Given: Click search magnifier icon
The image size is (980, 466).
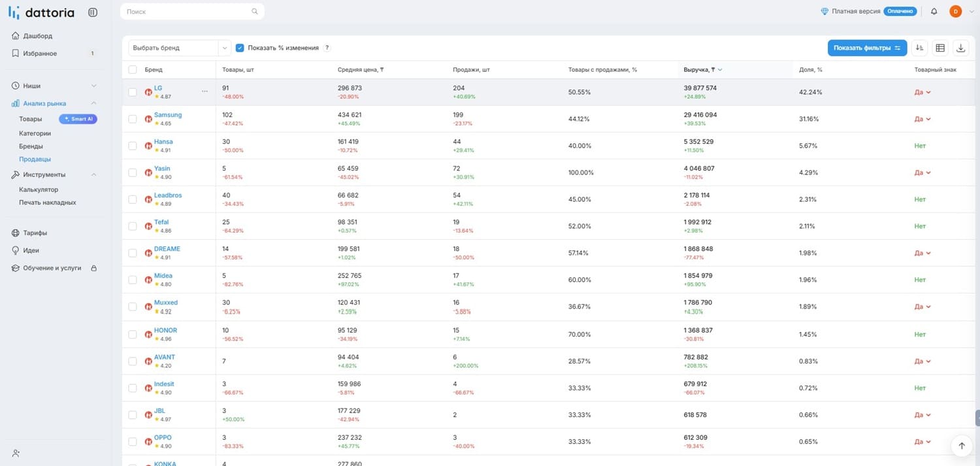Looking at the screenshot, I should click(x=255, y=12).
